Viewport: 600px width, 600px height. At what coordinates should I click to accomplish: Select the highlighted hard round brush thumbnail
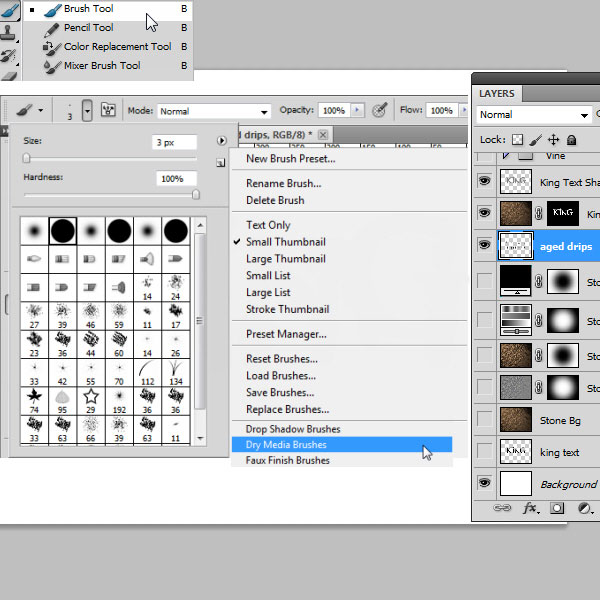point(63,231)
